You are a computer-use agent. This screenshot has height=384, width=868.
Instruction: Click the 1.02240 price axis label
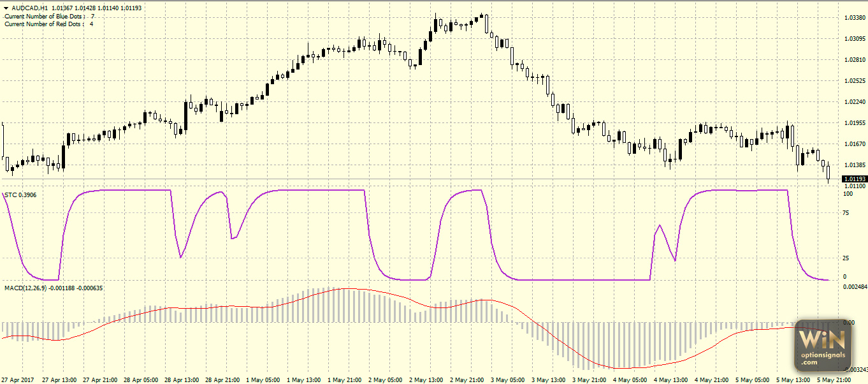(853, 102)
